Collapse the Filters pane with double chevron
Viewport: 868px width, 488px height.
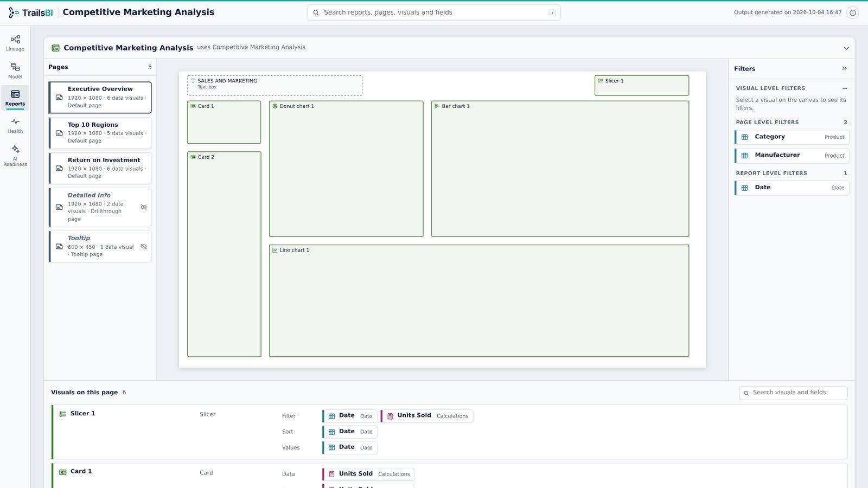[x=844, y=68]
